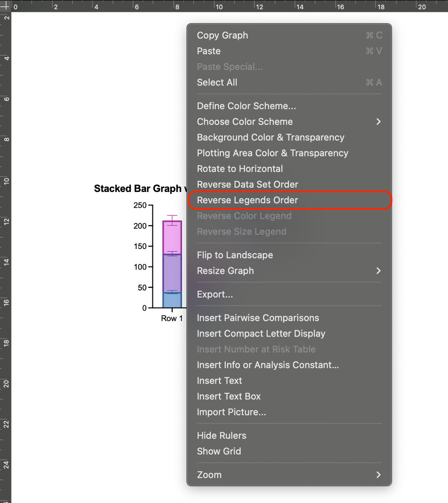Insert pairwise comparisons on the graph
Screen dimensions: 448x503
258,318
